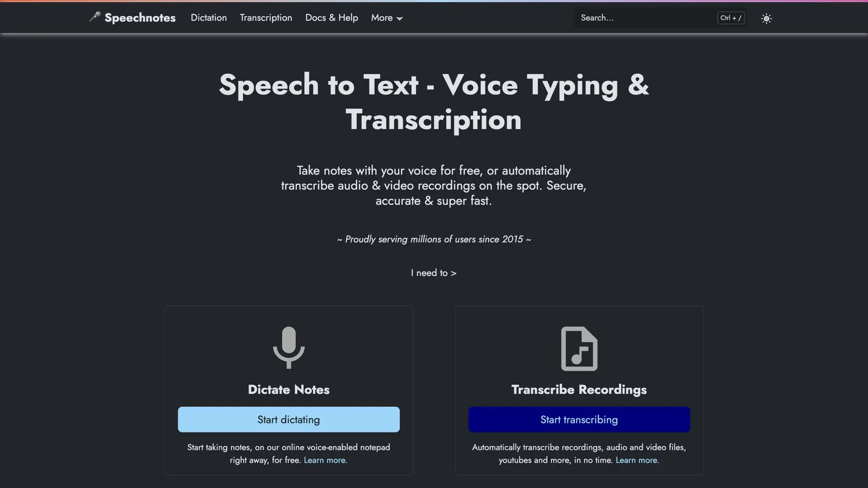Click the Speechnotes brand name to go home
868x488 pixels.
tap(140, 18)
